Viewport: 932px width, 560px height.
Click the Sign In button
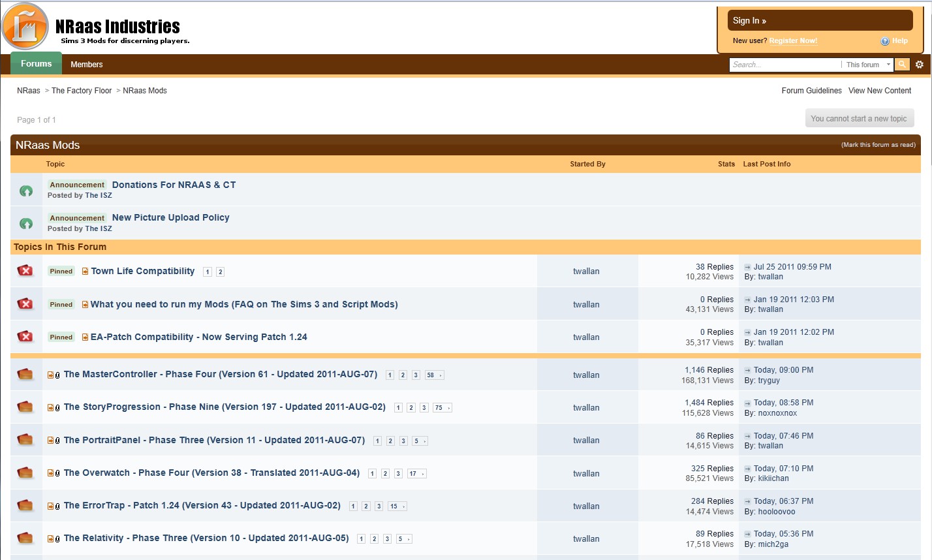[820, 20]
